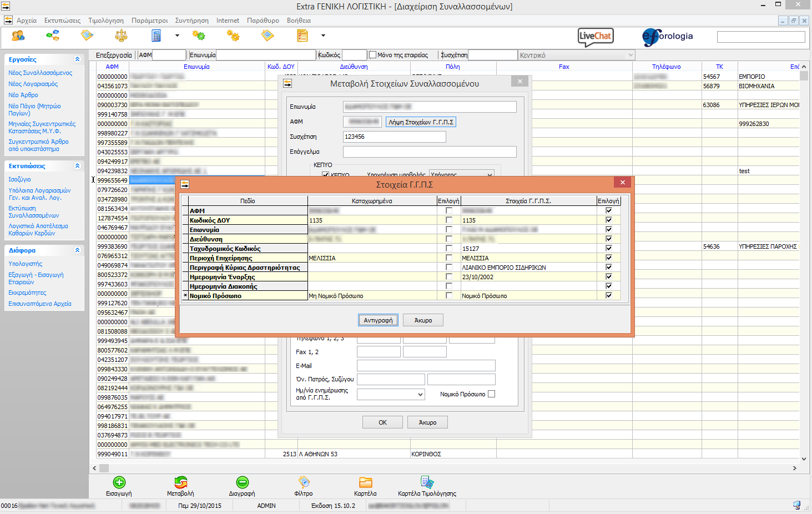Screen dimensions: 812x514
Task: Click the calculator toolbar icon
Action: pyautogui.click(x=157, y=36)
